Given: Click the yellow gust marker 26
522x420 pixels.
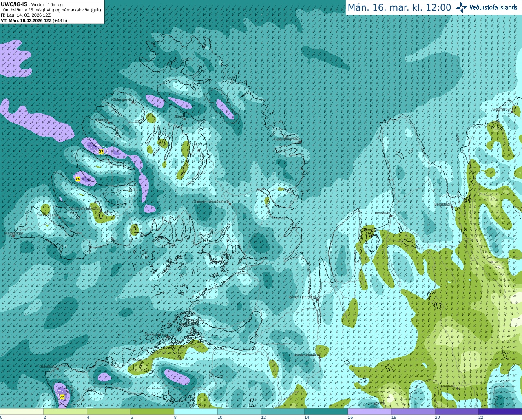Looking at the screenshot, I should click(x=62, y=397).
